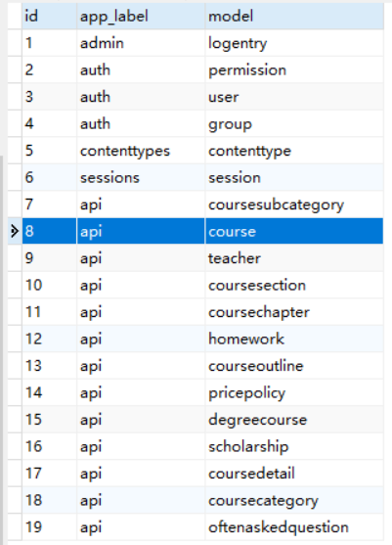Select the permission model cell
Image resolution: width=392 pixels, height=545 pixels.
pyautogui.click(x=294, y=69)
